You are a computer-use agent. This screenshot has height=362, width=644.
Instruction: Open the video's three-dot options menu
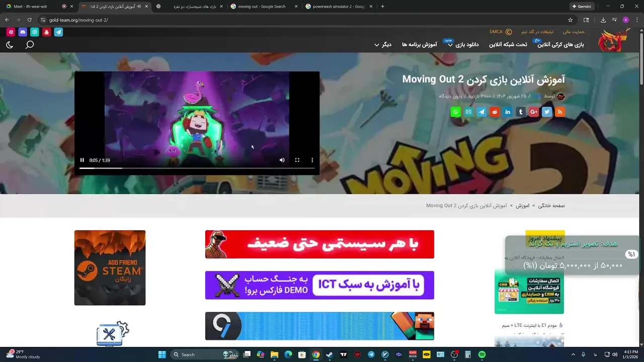click(x=312, y=160)
